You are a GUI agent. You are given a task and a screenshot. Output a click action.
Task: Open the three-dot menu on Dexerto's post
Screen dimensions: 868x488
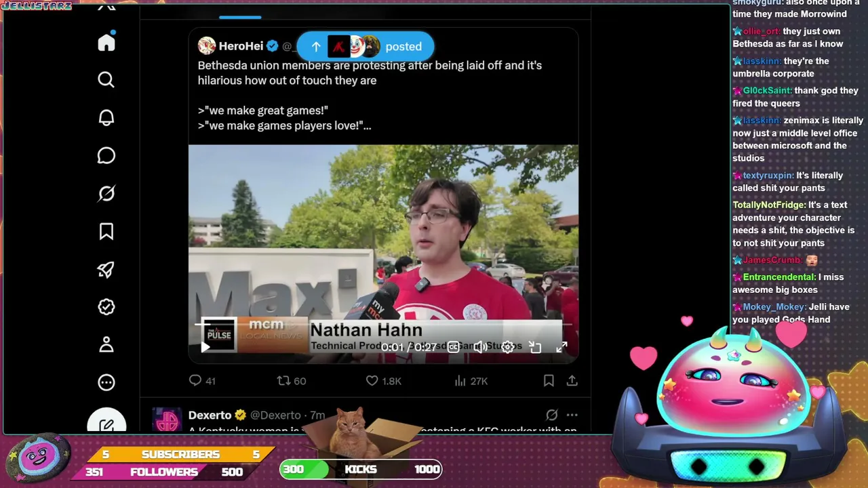(x=572, y=415)
